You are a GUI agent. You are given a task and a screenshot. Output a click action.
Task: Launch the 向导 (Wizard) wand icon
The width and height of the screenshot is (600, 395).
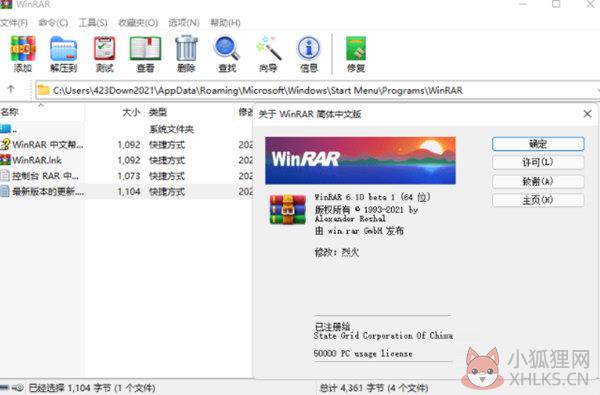tap(269, 49)
